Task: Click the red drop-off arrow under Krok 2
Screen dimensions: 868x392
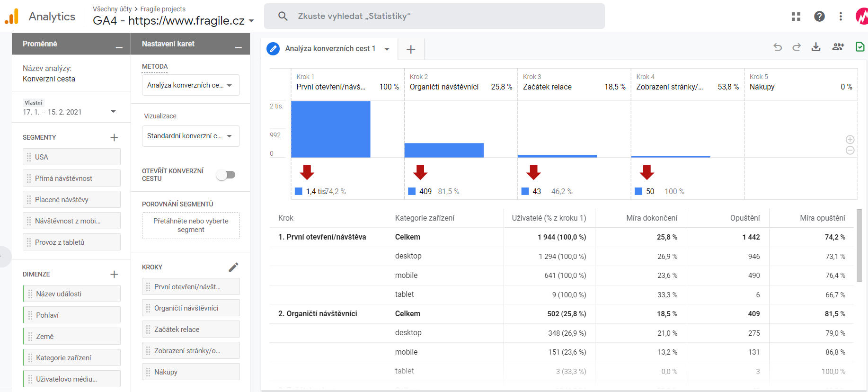Action: pyautogui.click(x=420, y=172)
